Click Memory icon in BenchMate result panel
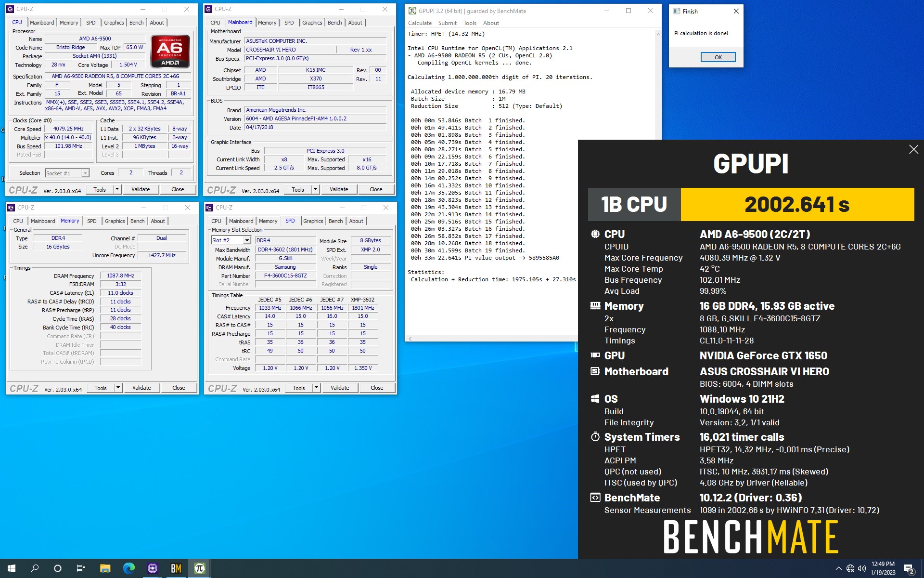This screenshot has width=924, height=578. [595, 305]
